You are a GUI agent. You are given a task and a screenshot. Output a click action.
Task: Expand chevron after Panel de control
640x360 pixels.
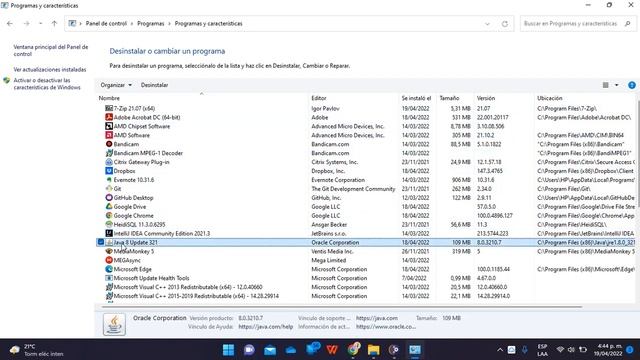click(132, 24)
